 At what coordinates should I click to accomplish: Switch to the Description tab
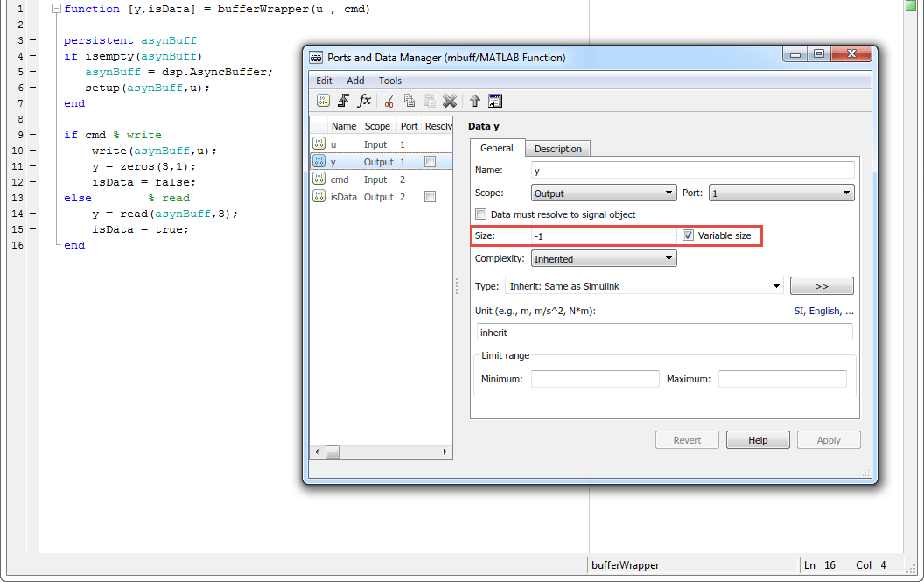point(557,149)
